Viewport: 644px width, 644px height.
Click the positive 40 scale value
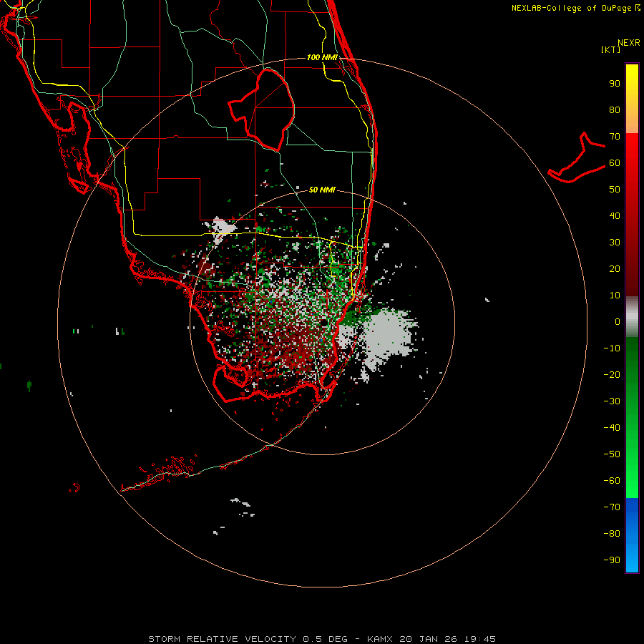615,216
